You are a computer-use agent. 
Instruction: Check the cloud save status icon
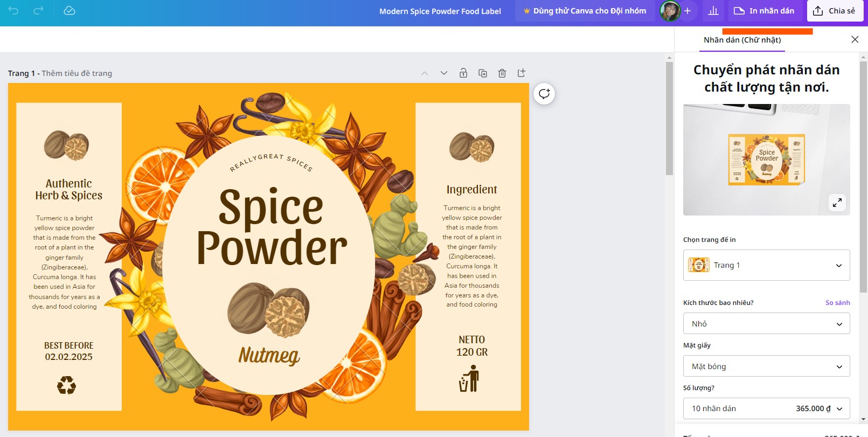tap(70, 11)
